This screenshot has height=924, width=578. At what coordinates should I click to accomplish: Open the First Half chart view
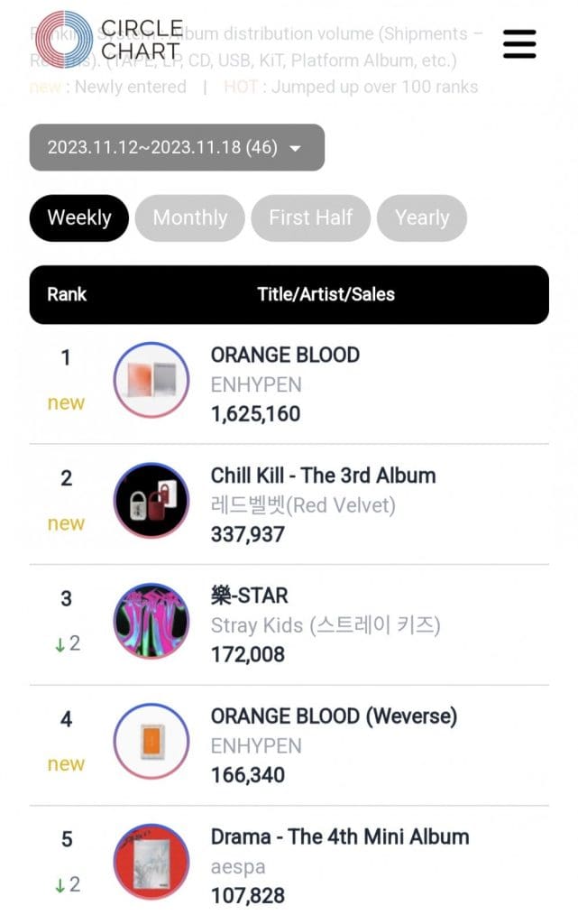pos(310,217)
